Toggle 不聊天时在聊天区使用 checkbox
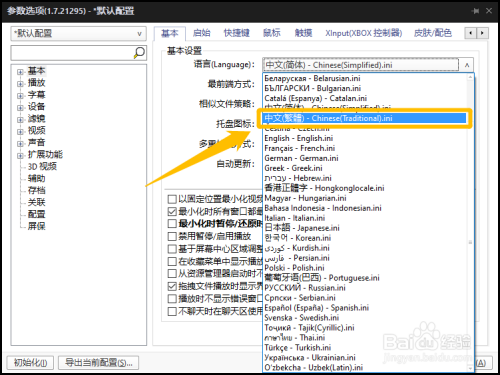Viewport: 500px width, 375px height. (172, 311)
